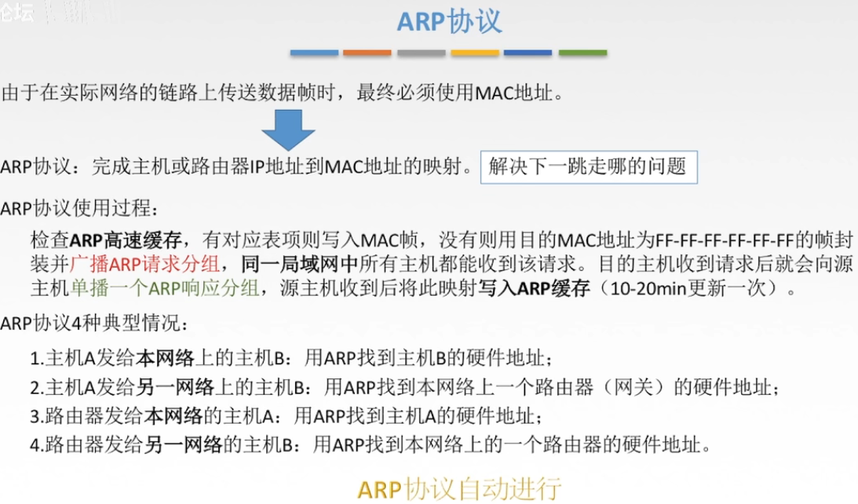Click the text "（10-20min更新一次）"
The height and width of the screenshot is (504, 858).
point(688,288)
